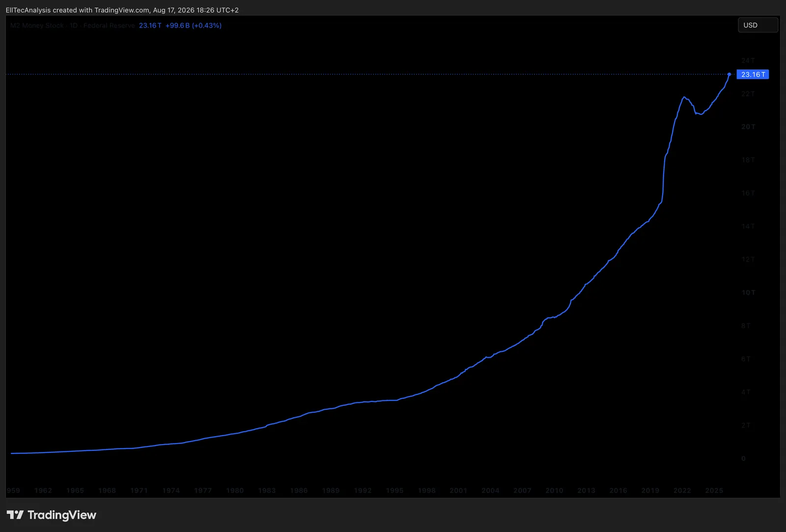786x532 pixels.
Task: Click the TradingView logo icon
Action: click(15, 515)
